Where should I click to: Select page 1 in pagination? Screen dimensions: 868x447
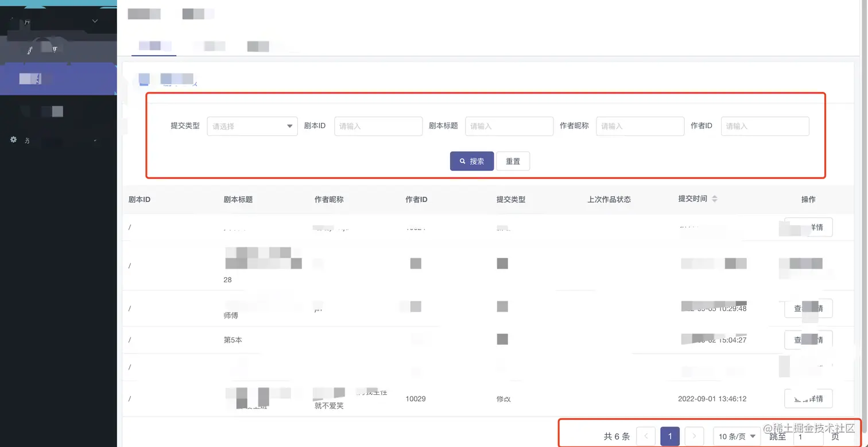(670, 437)
